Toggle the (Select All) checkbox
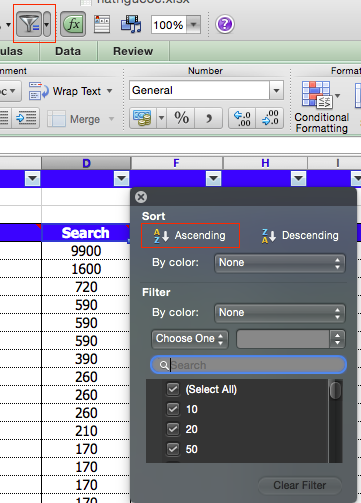This screenshot has height=503, width=361. pos(173,389)
